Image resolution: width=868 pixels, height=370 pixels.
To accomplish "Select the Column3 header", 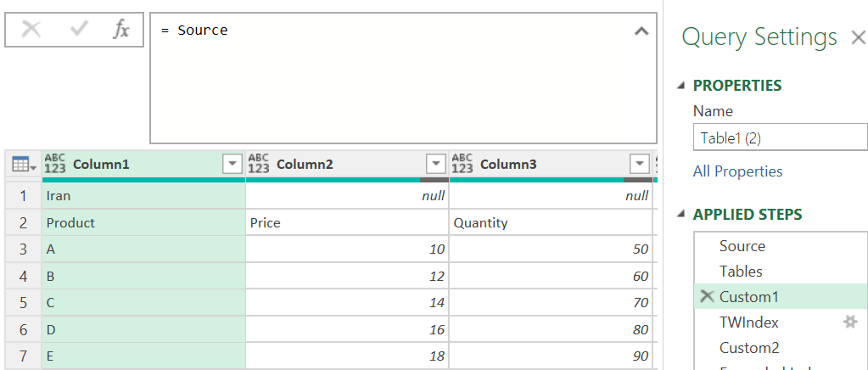I will 552,164.
